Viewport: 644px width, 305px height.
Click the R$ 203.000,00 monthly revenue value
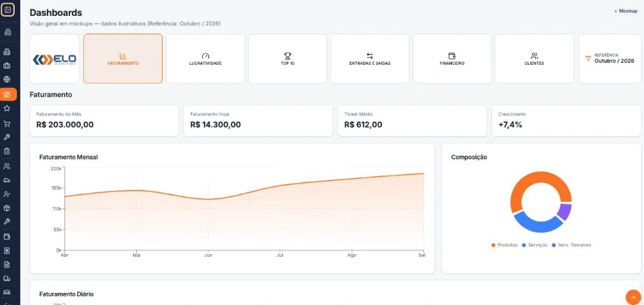coord(65,125)
